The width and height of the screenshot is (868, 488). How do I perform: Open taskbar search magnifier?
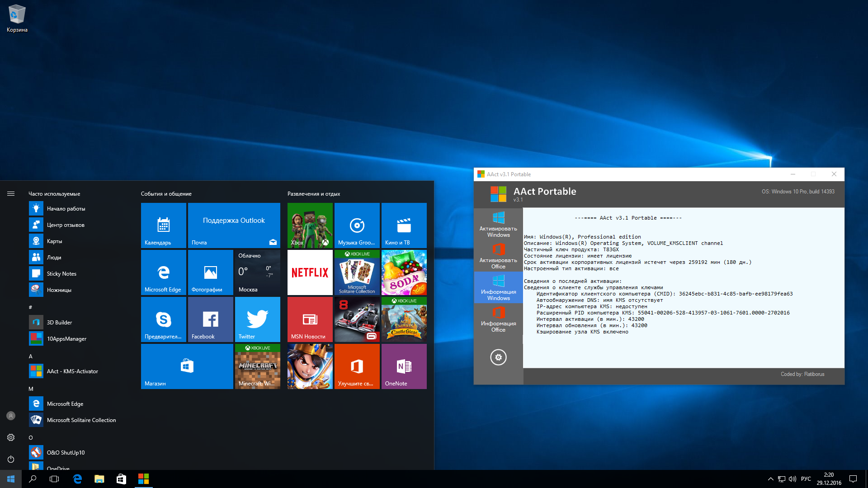coord(33,479)
